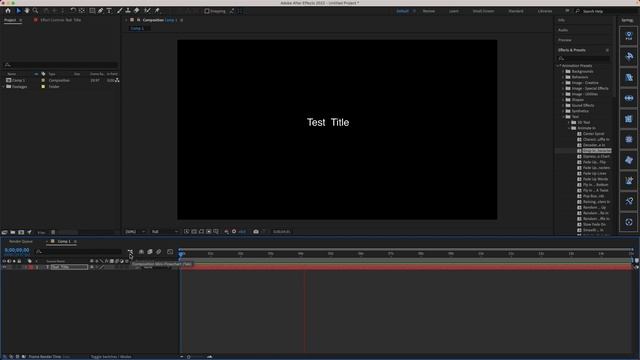Click the Project panel search field
The height and width of the screenshot is (360, 640).
(x=61, y=65)
